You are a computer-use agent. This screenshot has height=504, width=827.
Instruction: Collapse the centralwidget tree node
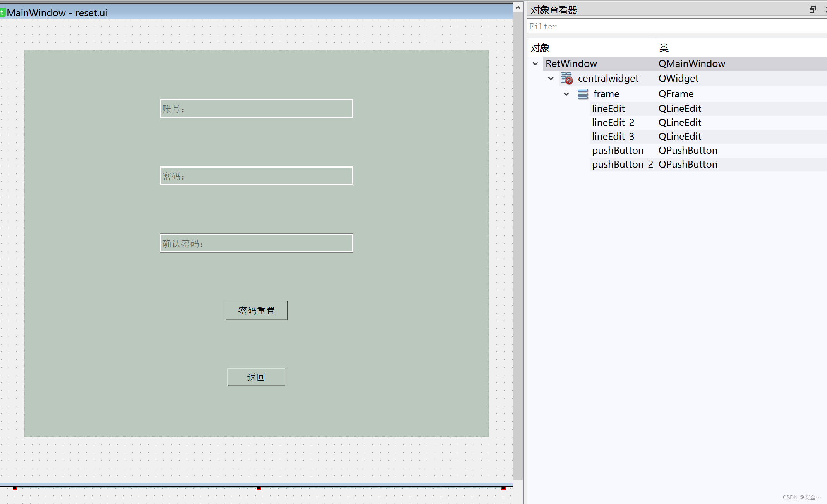pos(551,79)
